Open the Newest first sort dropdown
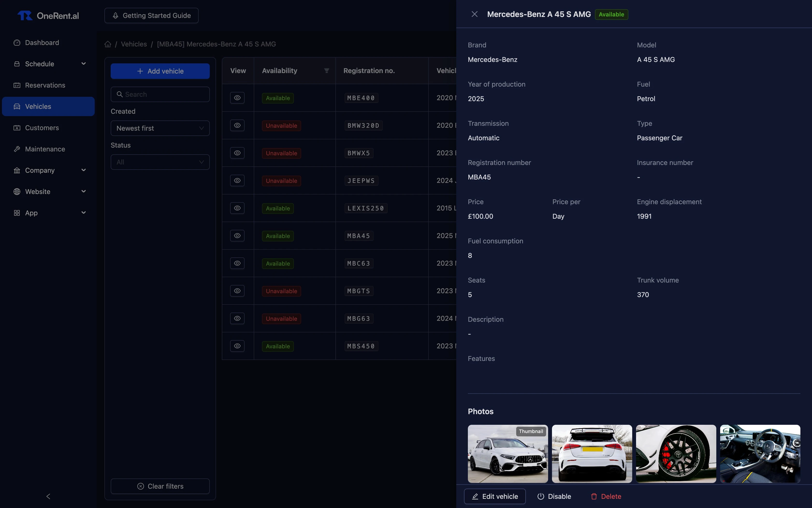This screenshot has width=812, height=508. click(x=160, y=128)
